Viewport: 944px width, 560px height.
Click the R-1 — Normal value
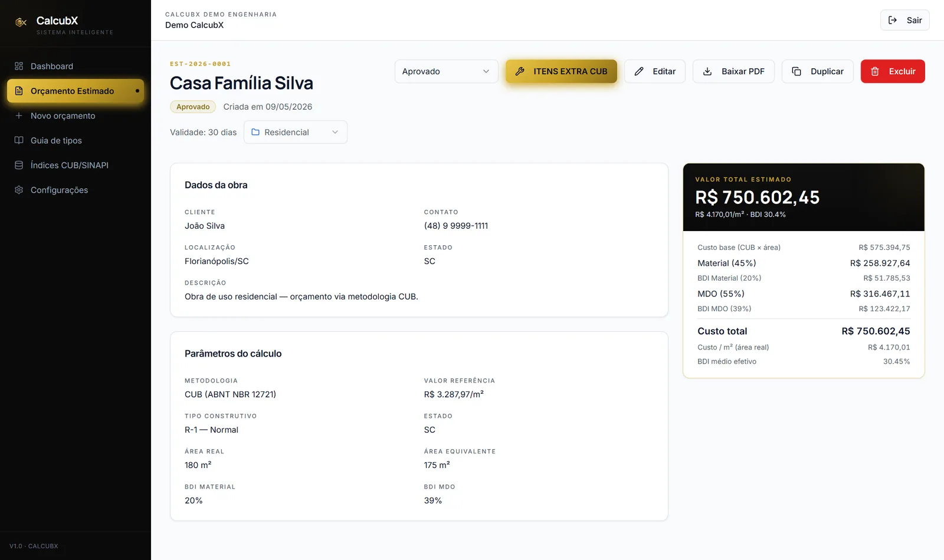(x=211, y=430)
